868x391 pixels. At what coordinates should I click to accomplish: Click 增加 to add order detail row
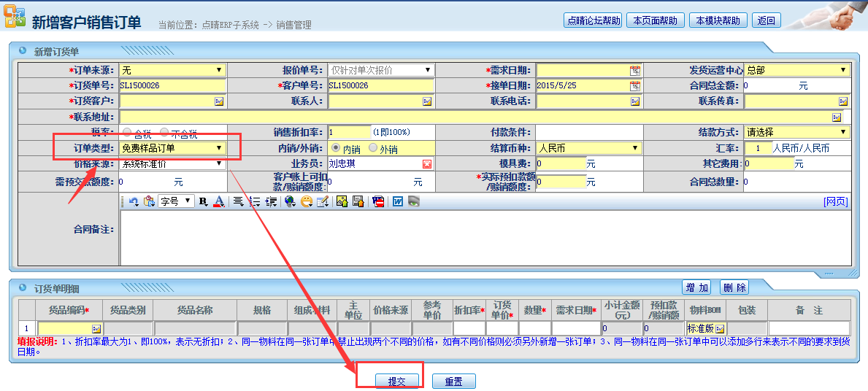697,287
